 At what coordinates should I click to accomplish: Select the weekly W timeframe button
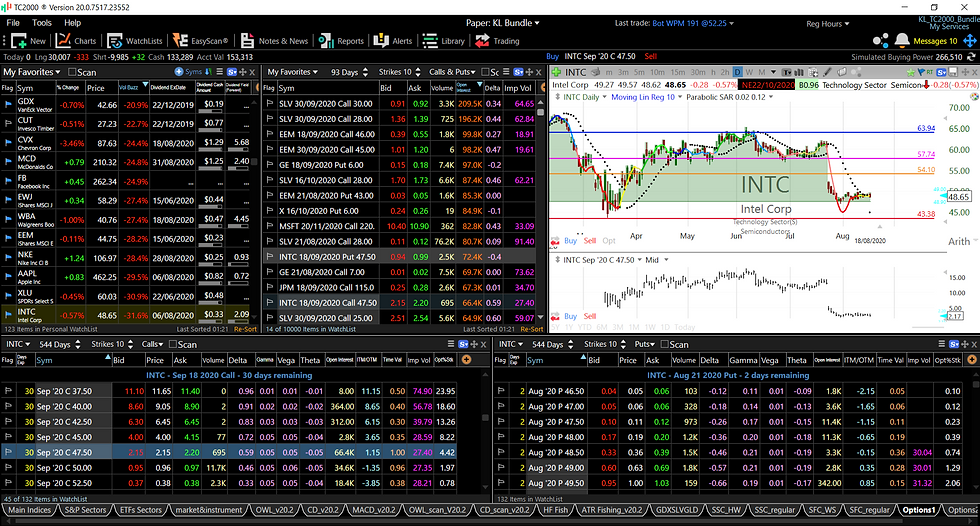tap(749, 72)
